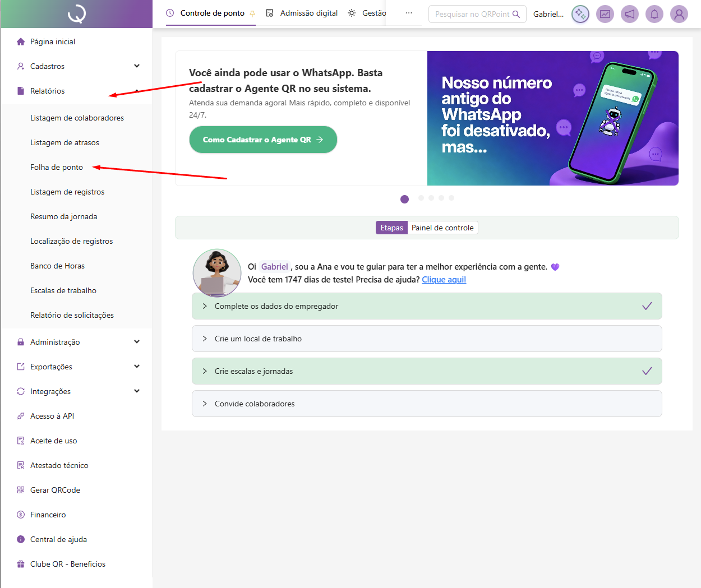701x588 pixels.
Task: Click the Gerar QRCode sidebar icon
Action: (x=21, y=490)
